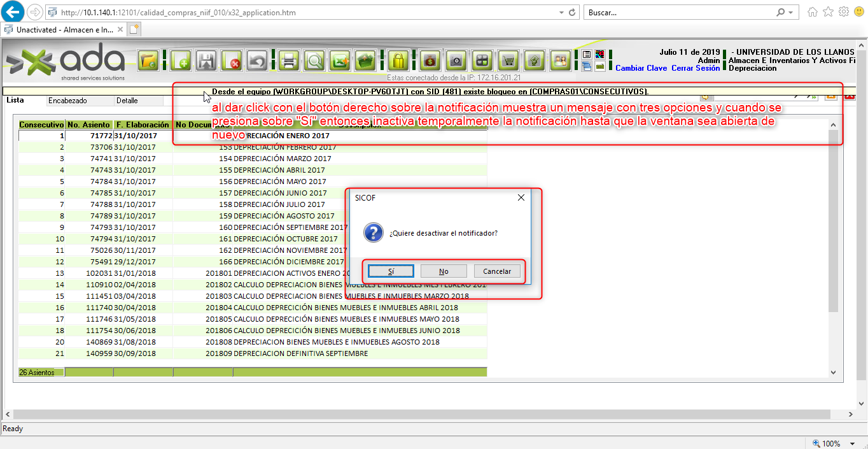Switch to the Encabezado tab
This screenshot has width=868, height=449.
[67, 101]
